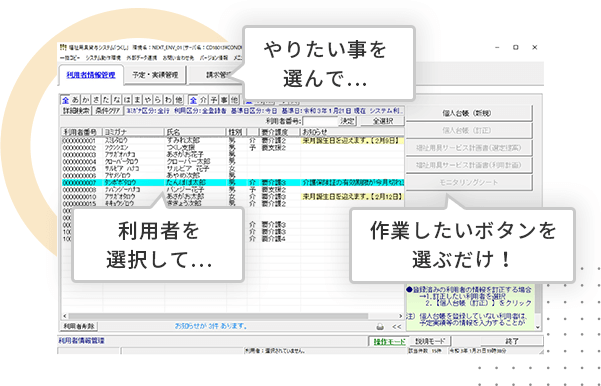
Task: Switch to the 請求管理 tab
Action: (217, 75)
